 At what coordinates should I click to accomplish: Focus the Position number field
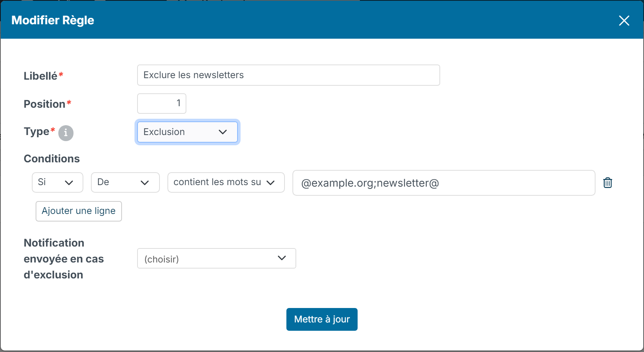(162, 104)
